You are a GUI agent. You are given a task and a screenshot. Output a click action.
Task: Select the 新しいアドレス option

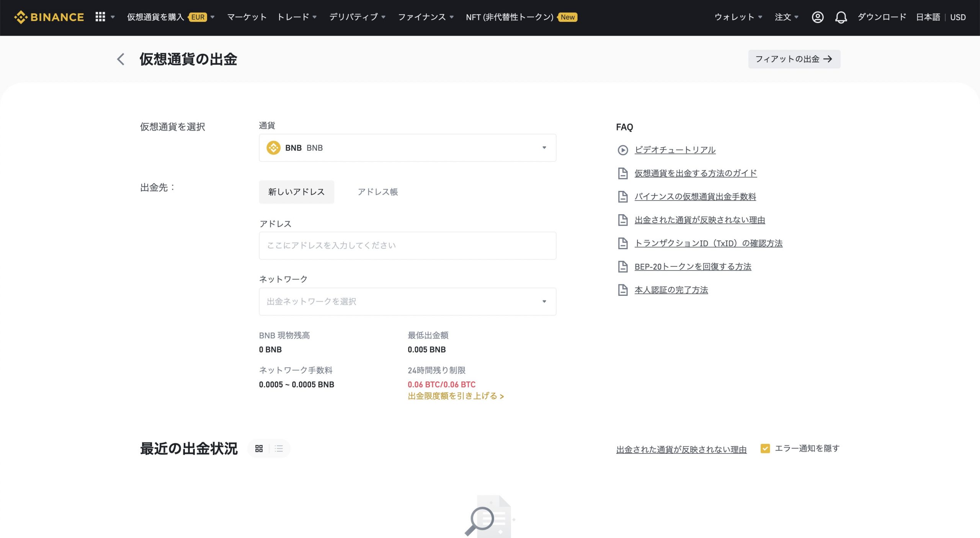pos(296,192)
